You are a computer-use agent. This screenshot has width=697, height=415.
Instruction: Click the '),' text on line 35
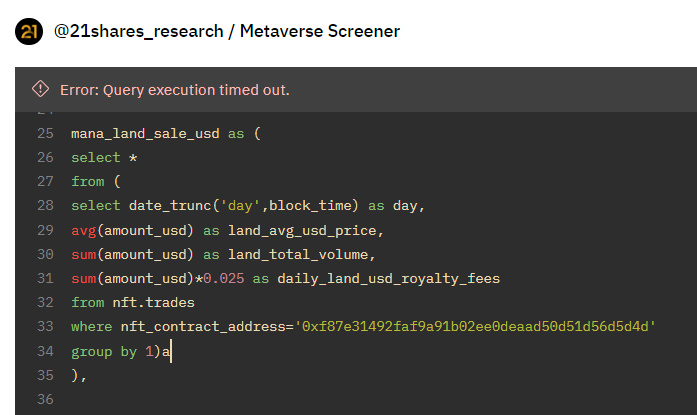[x=79, y=375]
